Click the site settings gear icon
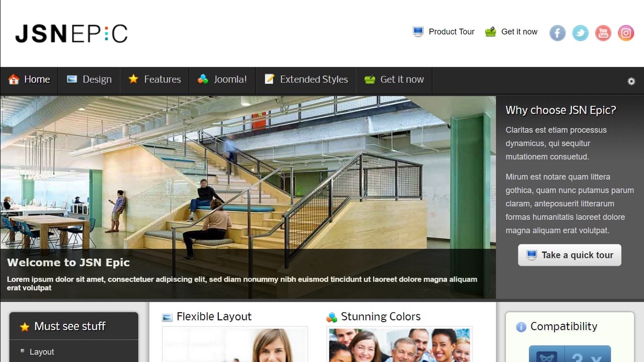This screenshot has height=362, width=644. coord(631,81)
